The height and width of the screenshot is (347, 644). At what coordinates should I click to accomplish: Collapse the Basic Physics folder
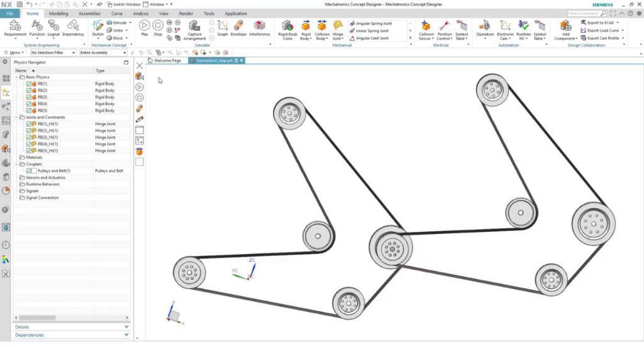[x=17, y=77]
